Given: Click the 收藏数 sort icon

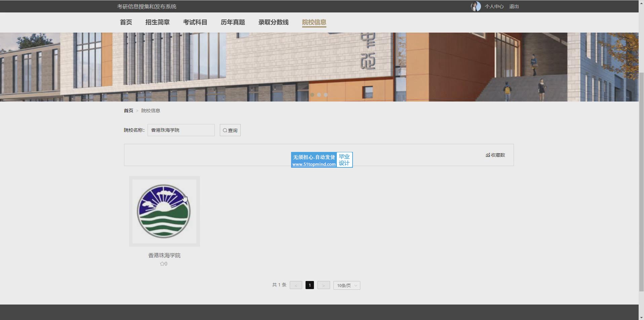Looking at the screenshot, I should pyautogui.click(x=488, y=155).
